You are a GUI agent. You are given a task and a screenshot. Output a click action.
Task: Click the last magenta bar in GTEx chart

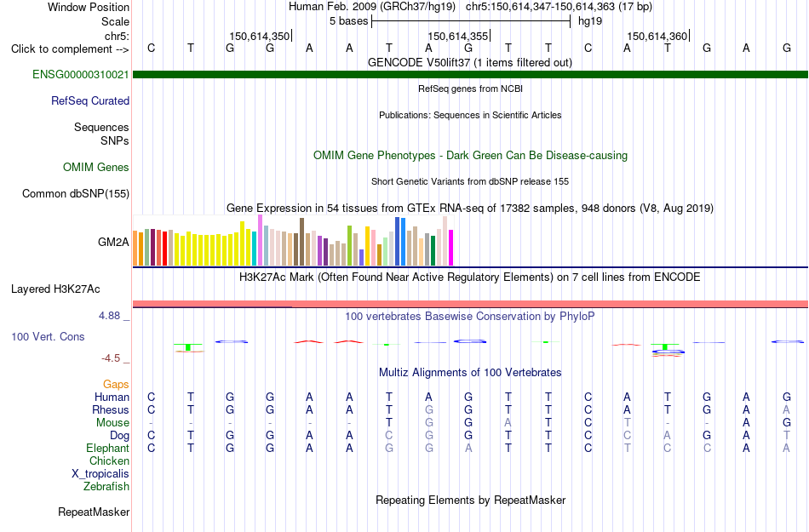[451, 248]
